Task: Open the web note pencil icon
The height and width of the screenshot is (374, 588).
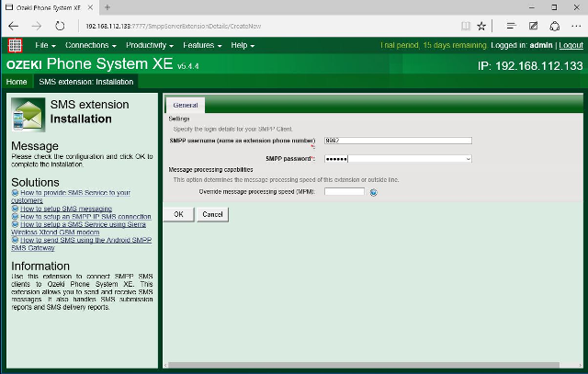Action: pos(533,26)
